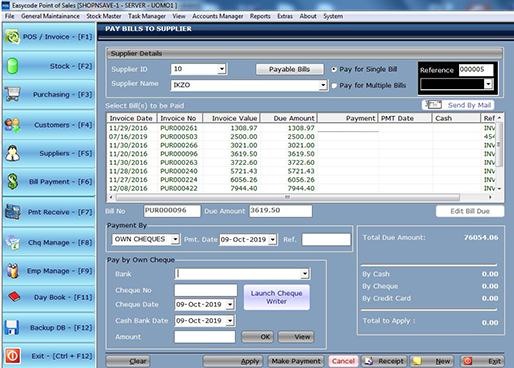The image size is (514, 368).
Task: Open General Maintainance menu
Action: 50,16
